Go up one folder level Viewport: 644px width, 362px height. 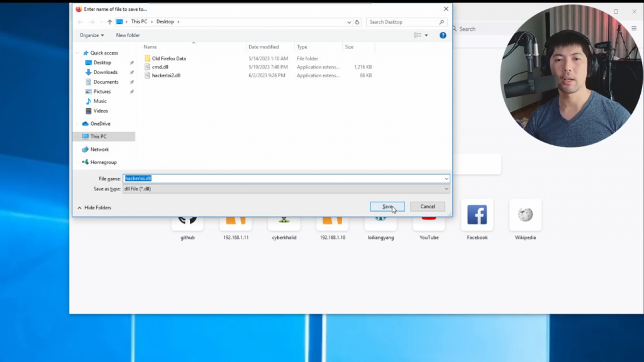109,22
